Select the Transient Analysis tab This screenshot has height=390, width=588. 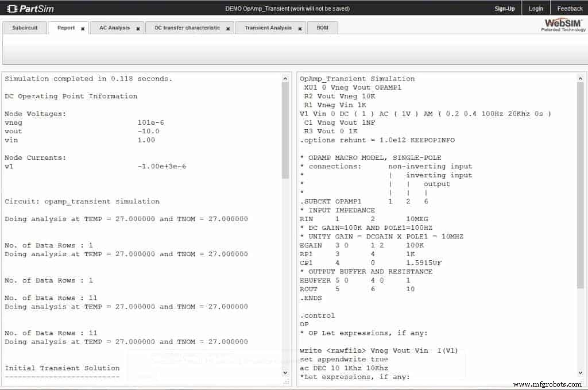[x=267, y=27]
